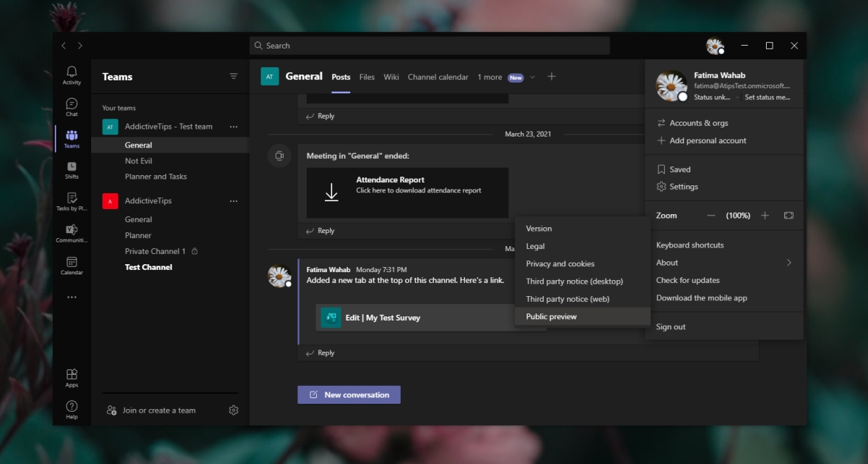The image size is (868, 464).
Task: Click the AT team avatar in channel header
Action: click(x=270, y=77)
